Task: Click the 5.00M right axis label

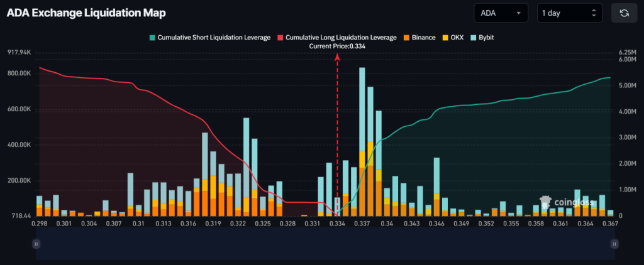Action: pyautogui.click(x=627, y=85)
